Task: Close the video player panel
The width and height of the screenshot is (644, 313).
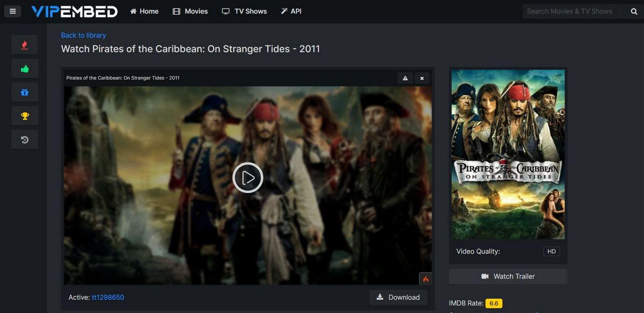Action: click(422, 78)
